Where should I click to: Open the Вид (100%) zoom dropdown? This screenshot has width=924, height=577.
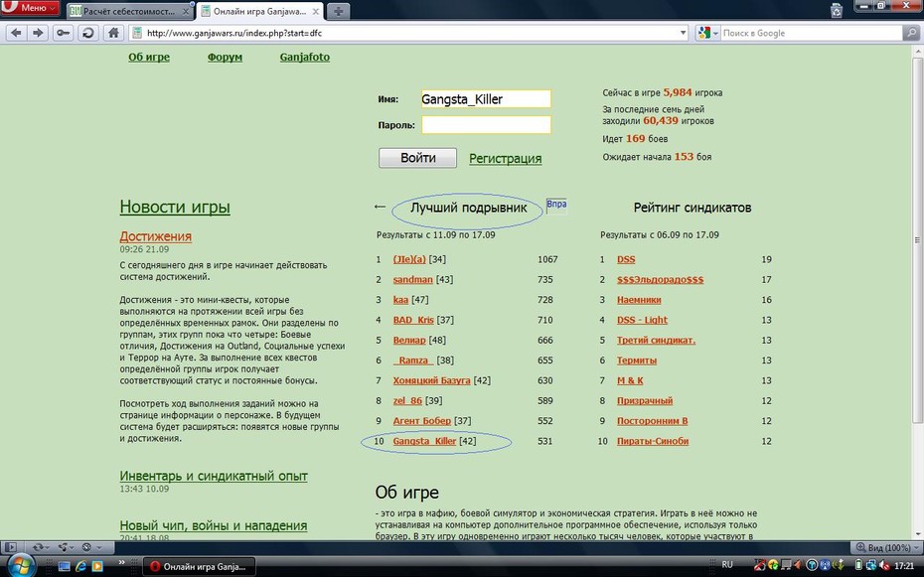coord(885,547)
